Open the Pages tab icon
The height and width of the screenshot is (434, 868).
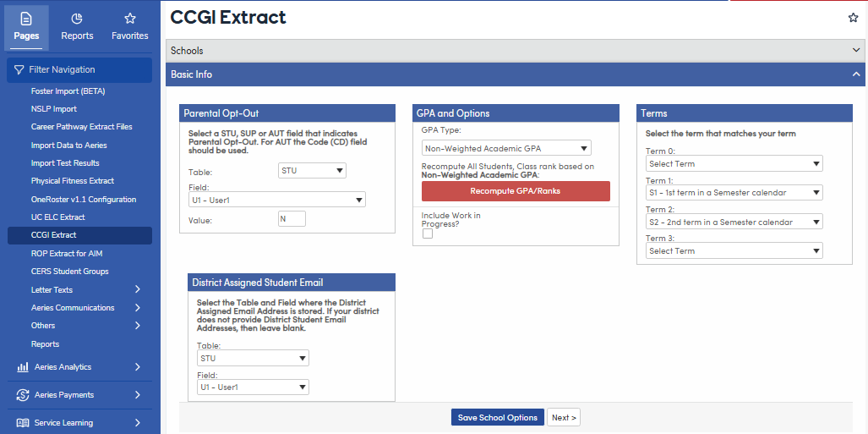26,19
